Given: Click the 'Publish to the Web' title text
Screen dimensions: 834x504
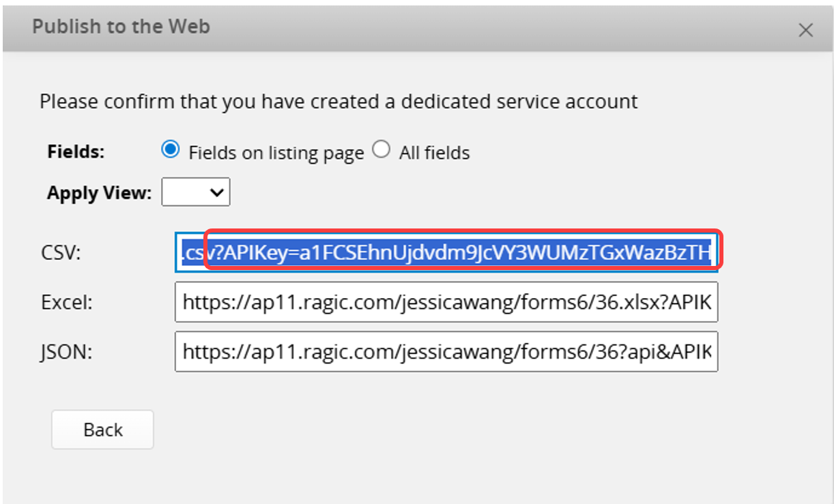Looking at the screenshot, I should (x=121, y=27).
